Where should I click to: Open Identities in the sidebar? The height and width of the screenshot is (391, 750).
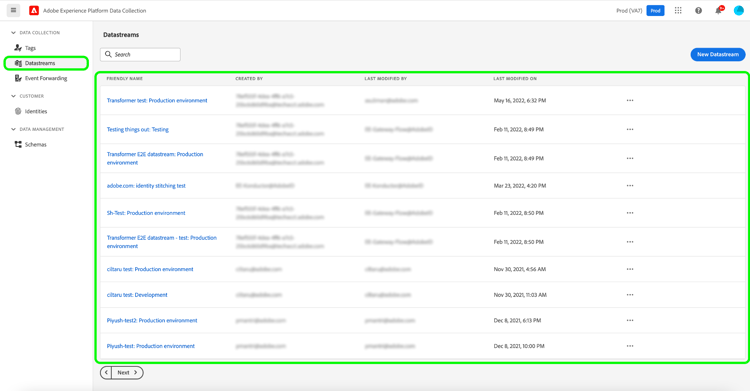pos(36,112)
